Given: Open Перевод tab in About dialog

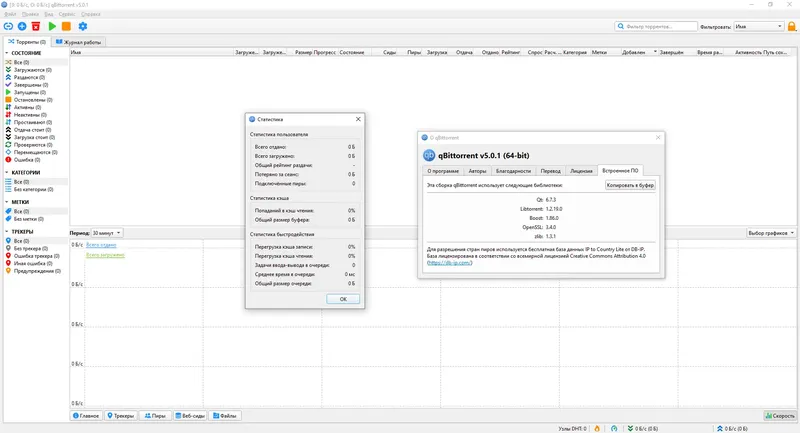Looking at the screenshot, I should point(551,171).
